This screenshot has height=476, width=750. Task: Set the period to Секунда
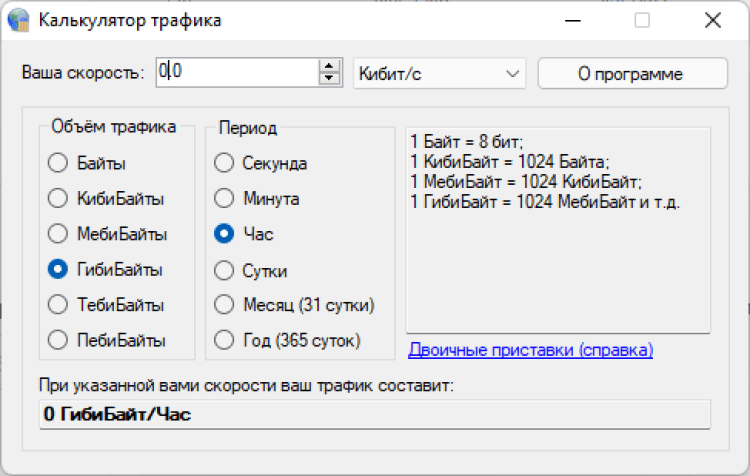click(224, 163)
